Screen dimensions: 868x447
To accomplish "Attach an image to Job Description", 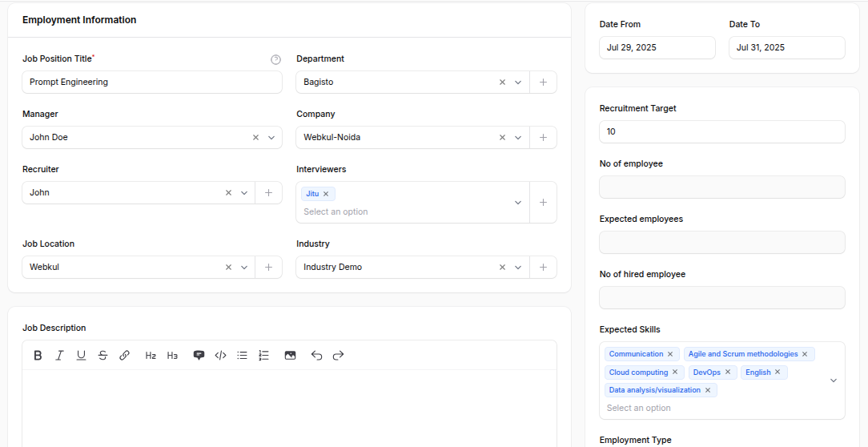I will pyautogui.click(x=290, y=356).
